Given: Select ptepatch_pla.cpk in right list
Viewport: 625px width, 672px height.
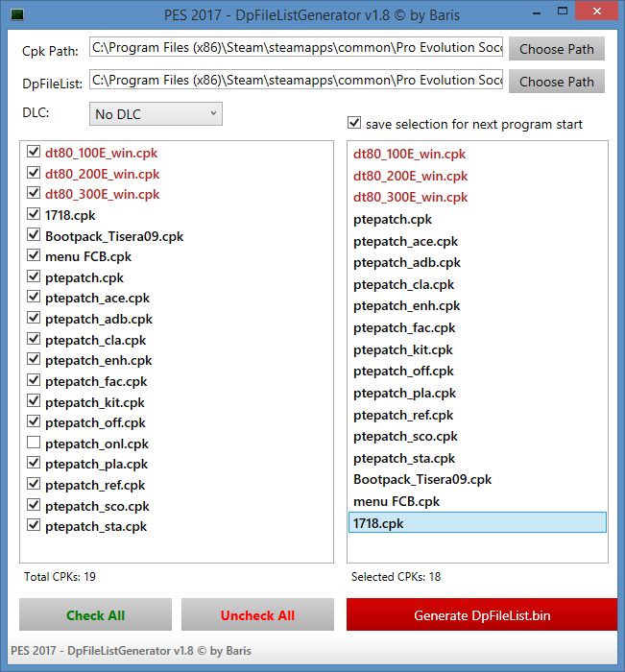Looking at the screenshot, I should click(477, 393).
